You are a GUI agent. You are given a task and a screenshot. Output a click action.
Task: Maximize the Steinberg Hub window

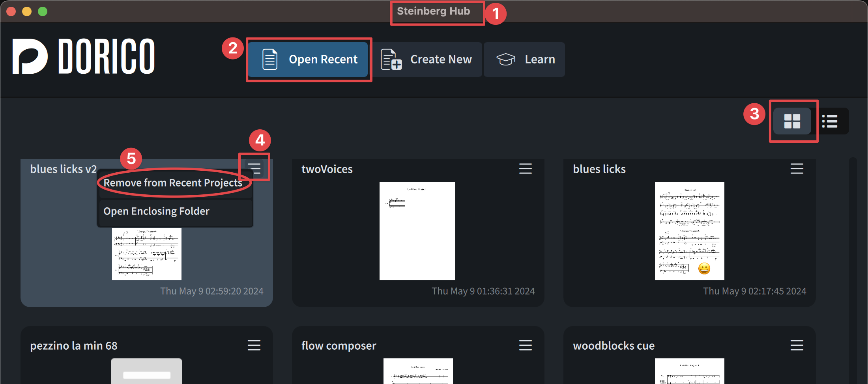pyautogui.click(x=43, y=11)
